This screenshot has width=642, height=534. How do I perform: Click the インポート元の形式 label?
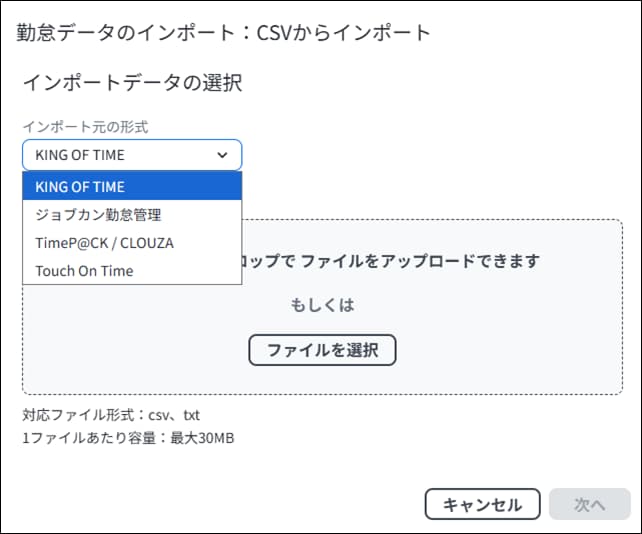pyautogui.click(x=85, y=127)
